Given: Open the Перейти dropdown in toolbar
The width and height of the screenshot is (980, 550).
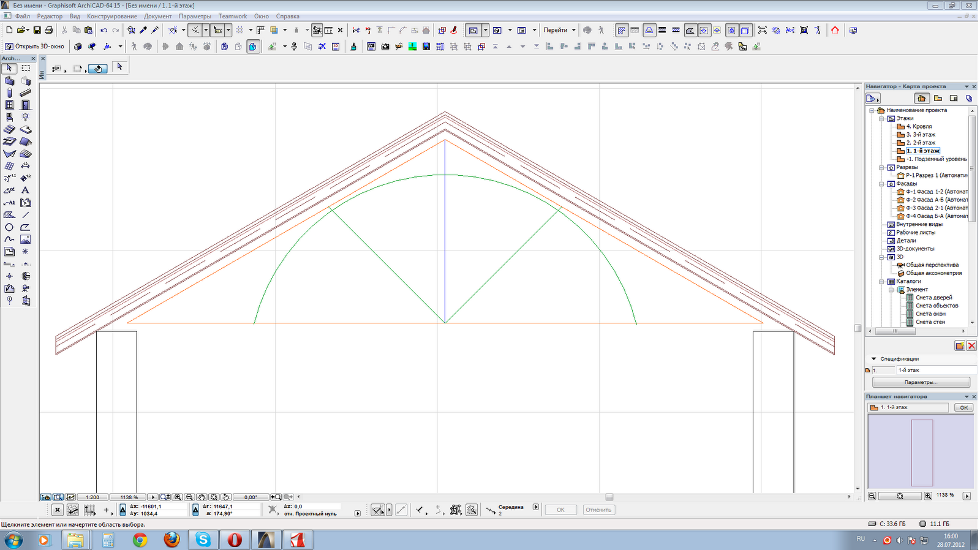Looking at the screenshot, I should coord(559,30).
